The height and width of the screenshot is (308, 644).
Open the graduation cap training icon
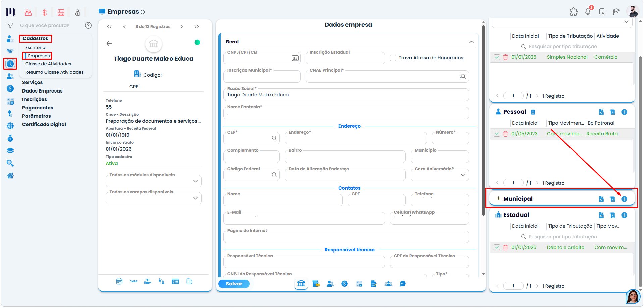[616, 12]
